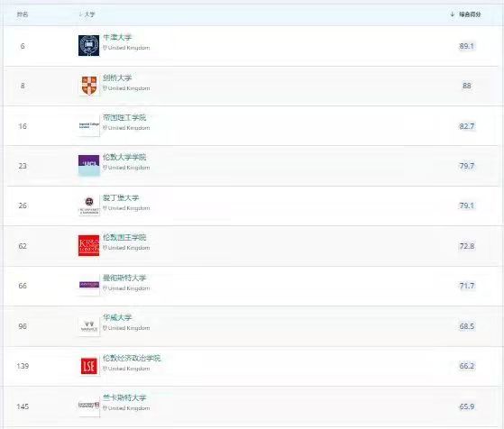Click rank number 62
Viewport: 504px width, 429px height.
pyautogui.click(x=23, y=246)
